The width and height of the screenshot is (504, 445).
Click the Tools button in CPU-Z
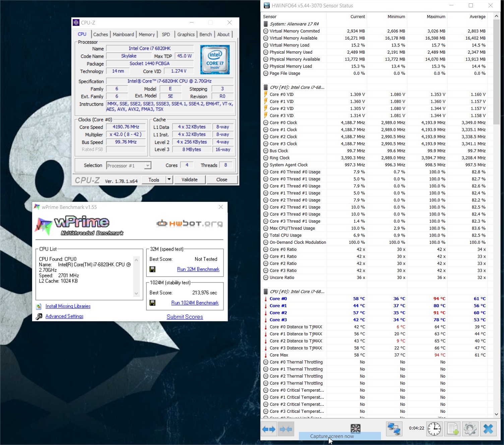click(154, 179)
